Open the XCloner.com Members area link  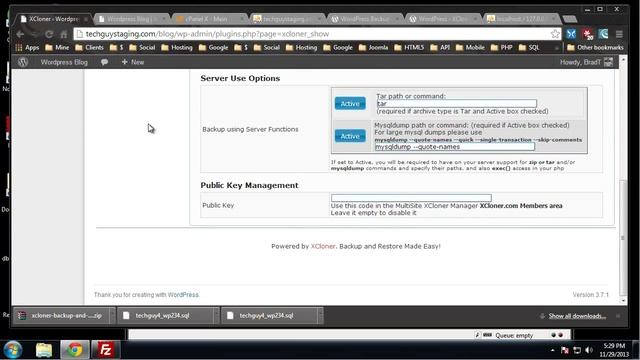click(521, 206)
